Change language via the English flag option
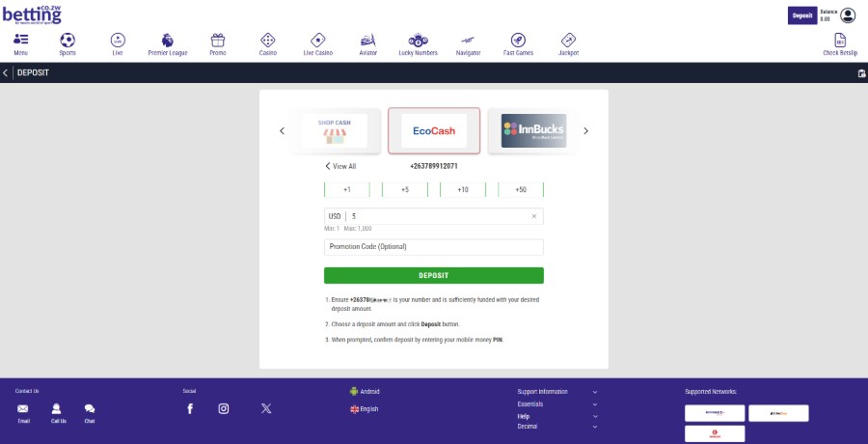The height and width of the screenshot is (444, 868). pos(365,409)
